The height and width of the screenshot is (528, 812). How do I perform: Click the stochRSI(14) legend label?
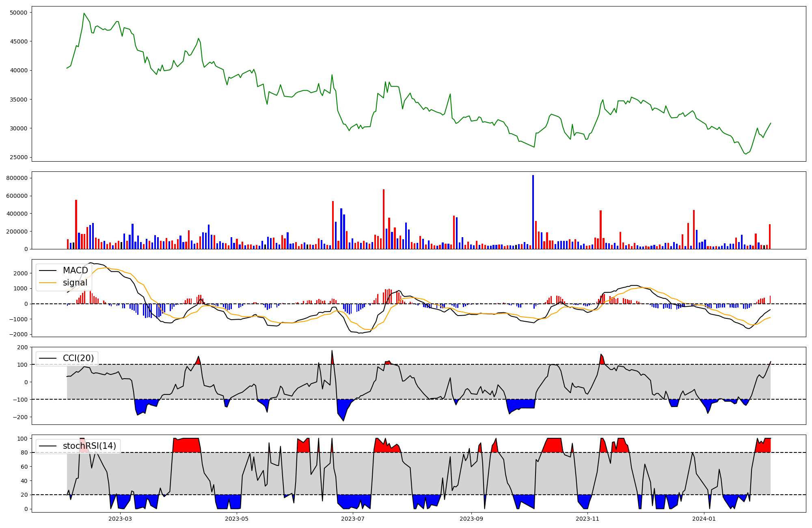pyautogui.click(x=89, y=446)
